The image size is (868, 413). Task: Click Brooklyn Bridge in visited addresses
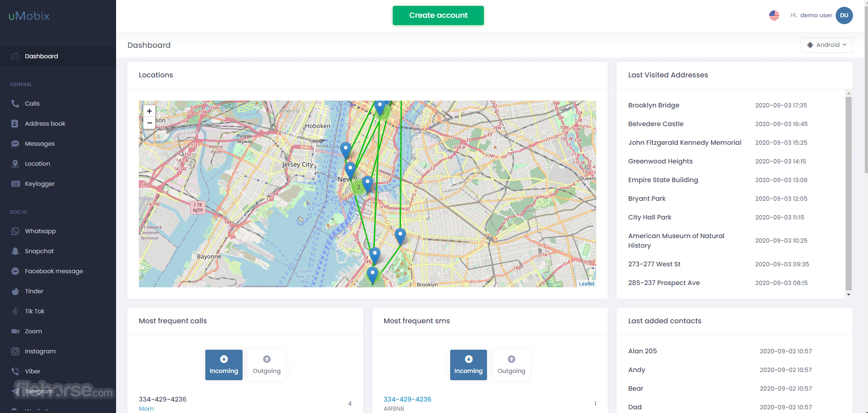(654, 105)
